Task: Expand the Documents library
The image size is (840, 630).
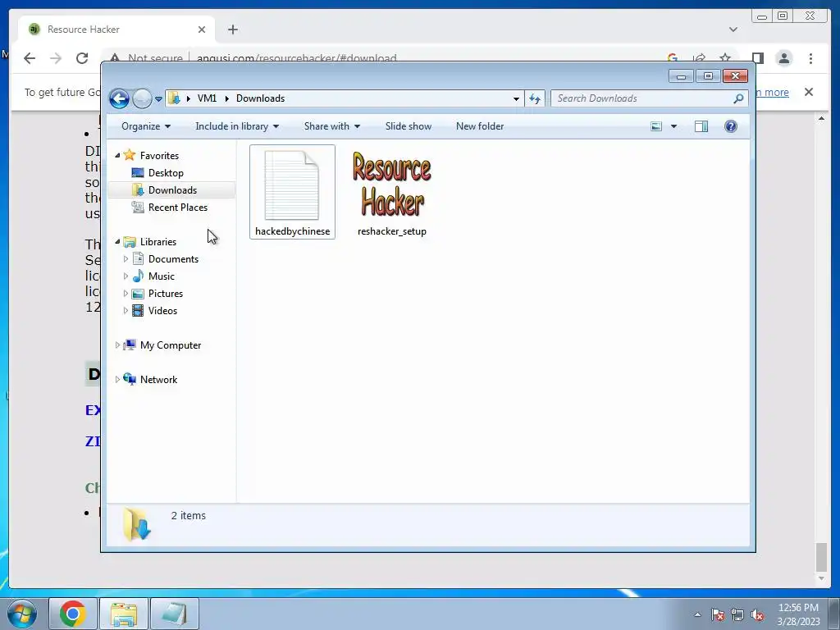Action: [126, 258]
